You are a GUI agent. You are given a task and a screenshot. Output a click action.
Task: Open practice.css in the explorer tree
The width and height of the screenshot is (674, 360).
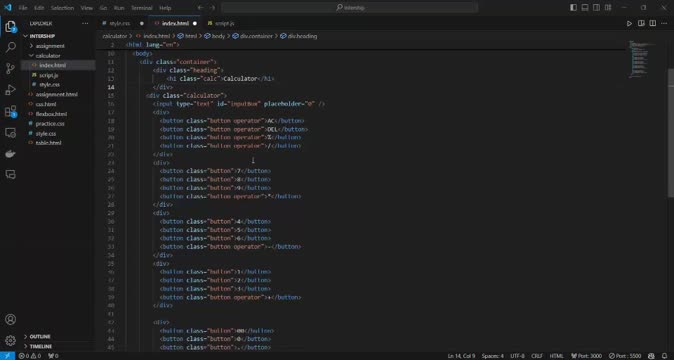(50, 124)
